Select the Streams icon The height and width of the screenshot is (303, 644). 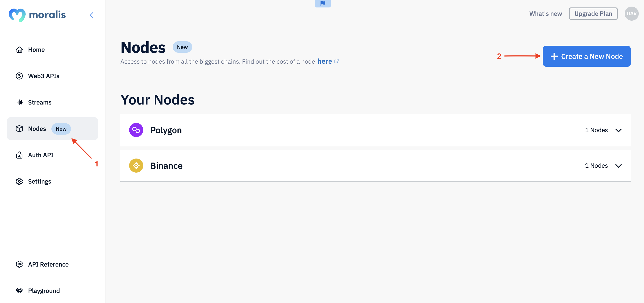[19, 102]
